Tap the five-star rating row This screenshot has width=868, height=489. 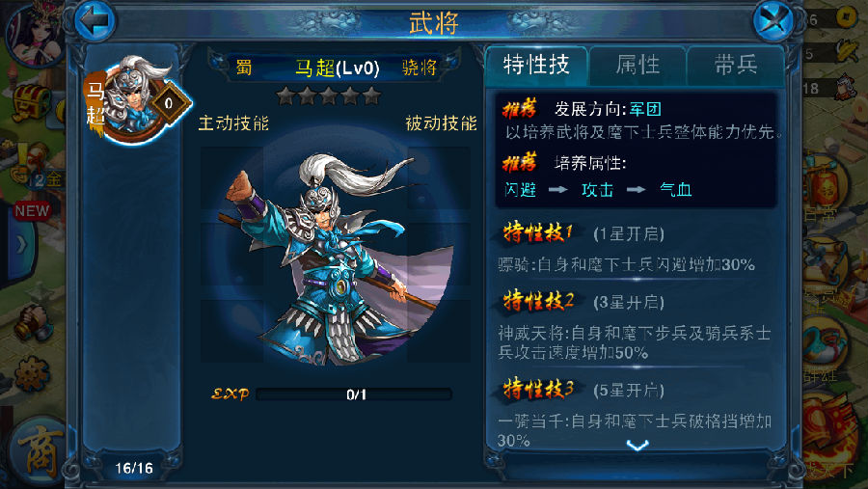329,95
